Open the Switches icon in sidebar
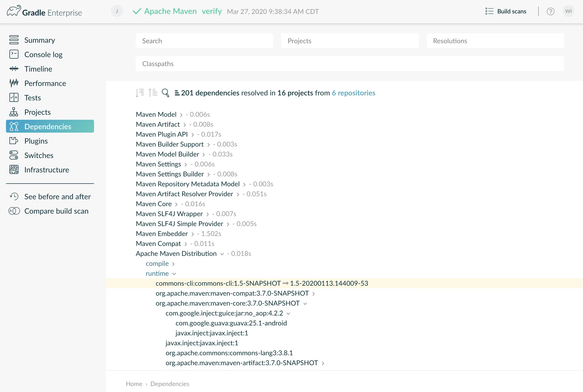This screenshot has width=583, height=392. click(x=14, y=155)
